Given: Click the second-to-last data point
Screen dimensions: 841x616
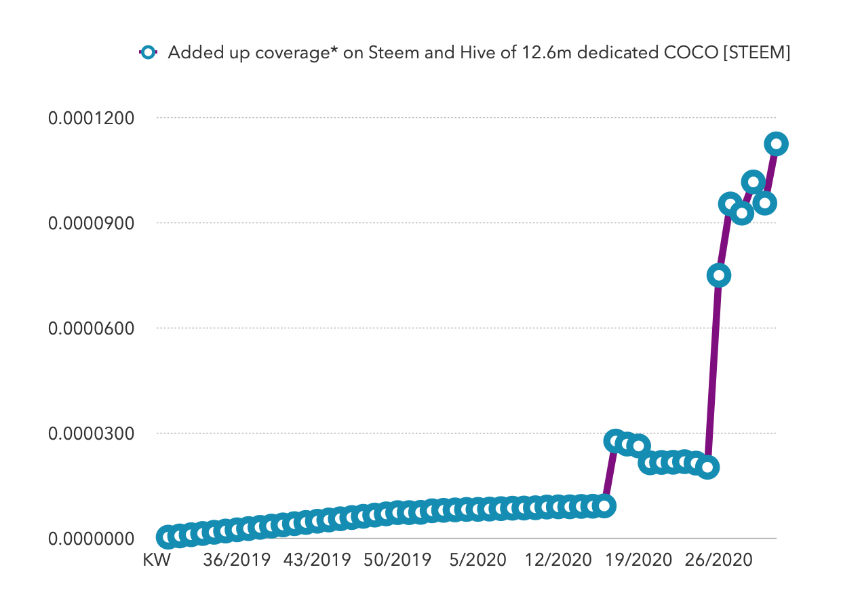Looking at the screenshot, I should coord(764,203).
